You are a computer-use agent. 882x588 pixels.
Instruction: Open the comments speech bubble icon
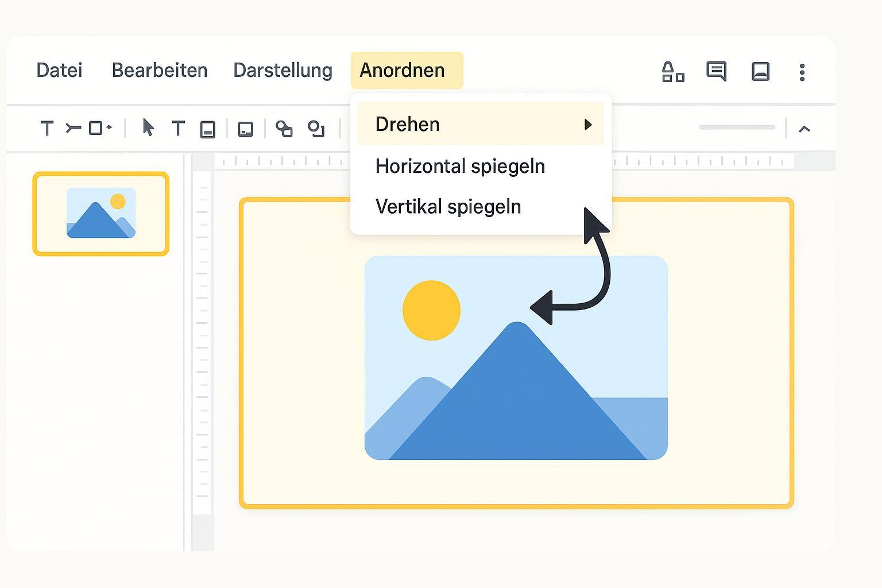coord(716,71)
